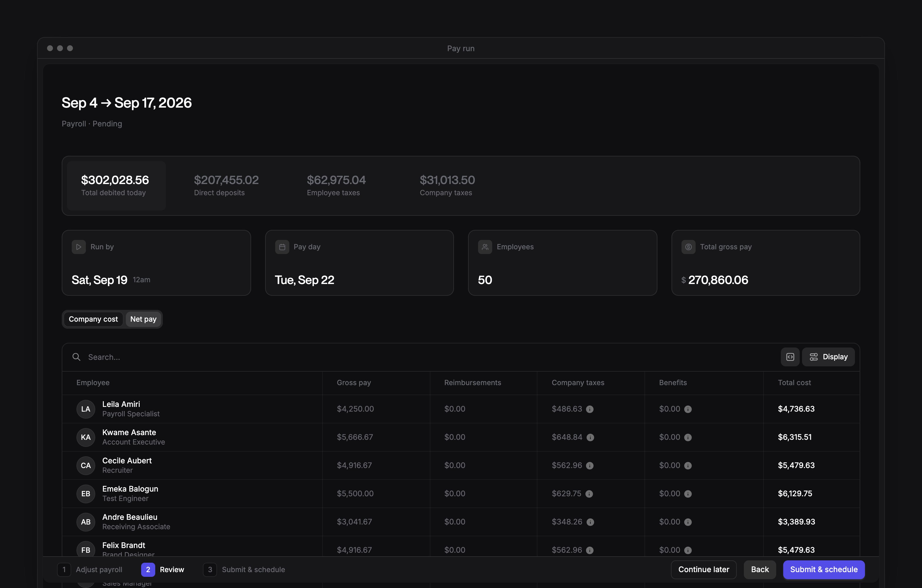Image resolution: width=922 pixels, height=588 pixels.
Task: Click the EB avatar for Emeka Balogun
Action: [86, 494]
